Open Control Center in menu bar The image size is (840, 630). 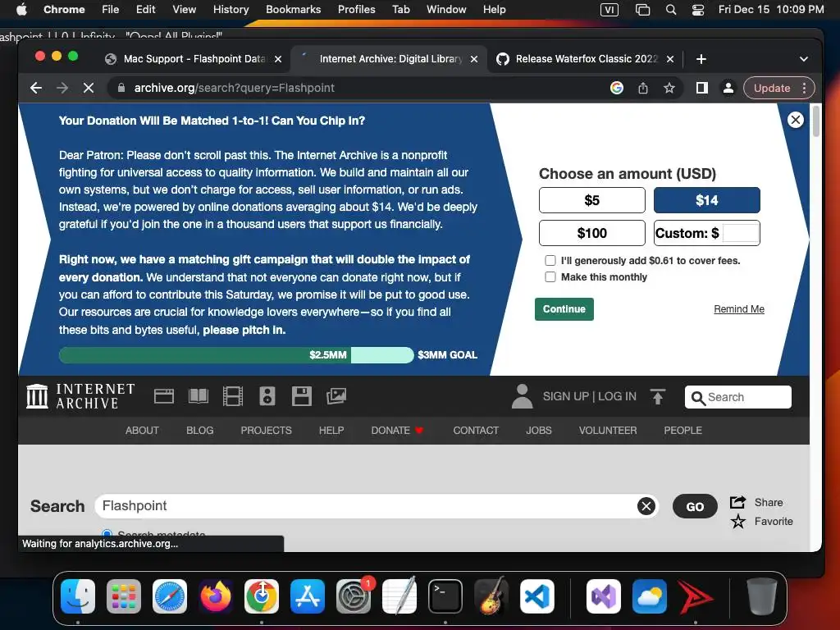pos(698,10)
